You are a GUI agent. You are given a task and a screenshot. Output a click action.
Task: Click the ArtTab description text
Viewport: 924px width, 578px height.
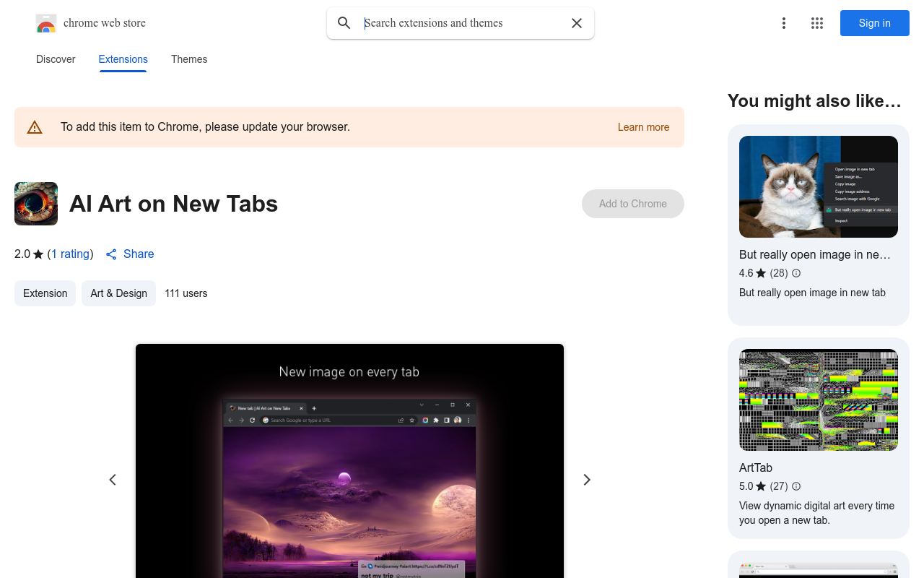816,513
